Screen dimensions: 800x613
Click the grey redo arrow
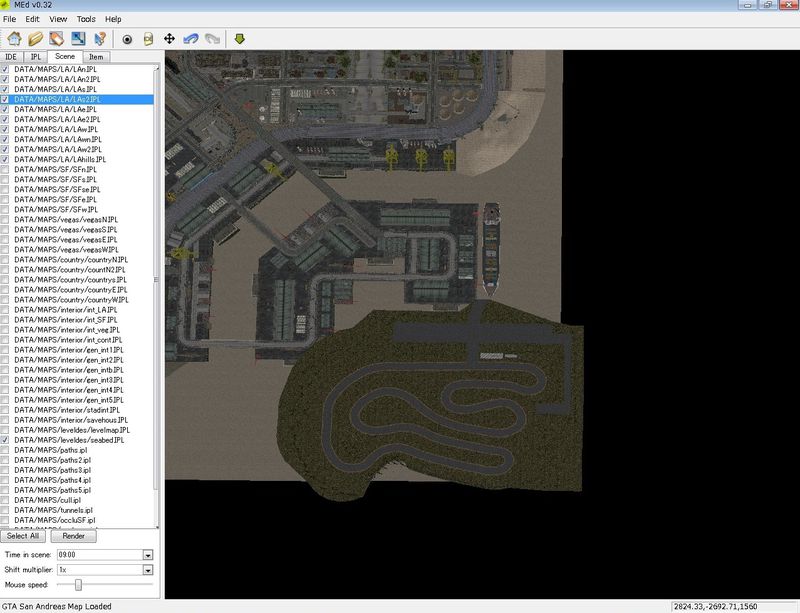click(x=212, y=39)
